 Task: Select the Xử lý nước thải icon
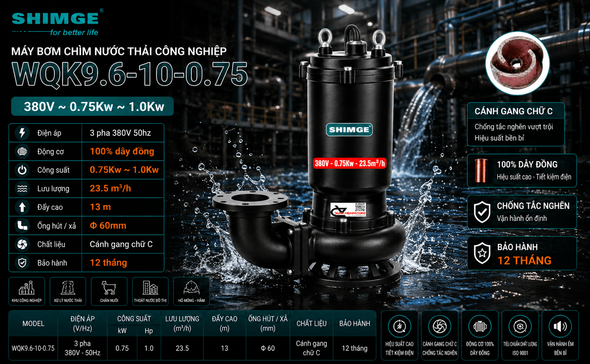pyautogui.click(x=68, y=288)
